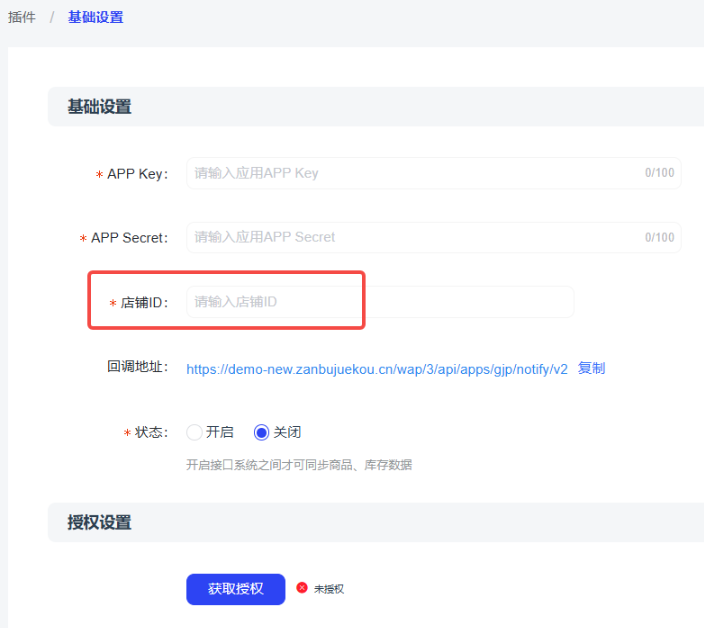Click 复制 to copy the callback URL
The width and height of the screenshot is (704, 628).
[591, 368]
